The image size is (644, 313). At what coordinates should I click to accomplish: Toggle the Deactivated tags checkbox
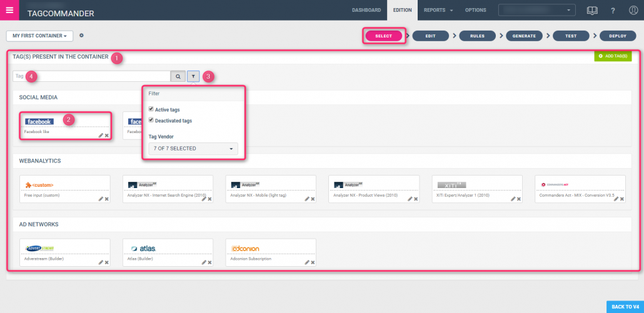click(x=151, y=121)
